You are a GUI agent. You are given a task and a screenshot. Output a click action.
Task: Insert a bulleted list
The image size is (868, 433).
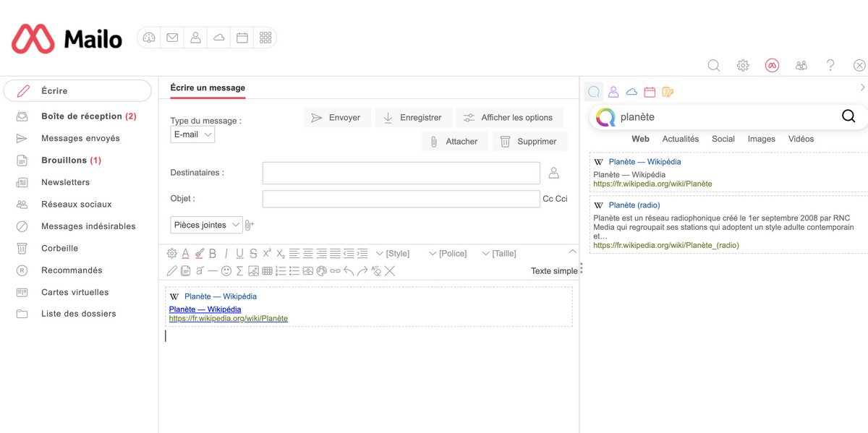(294, 271)
